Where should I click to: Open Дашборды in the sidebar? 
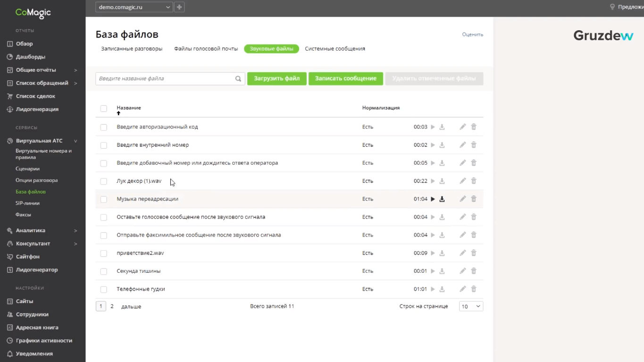31,57
